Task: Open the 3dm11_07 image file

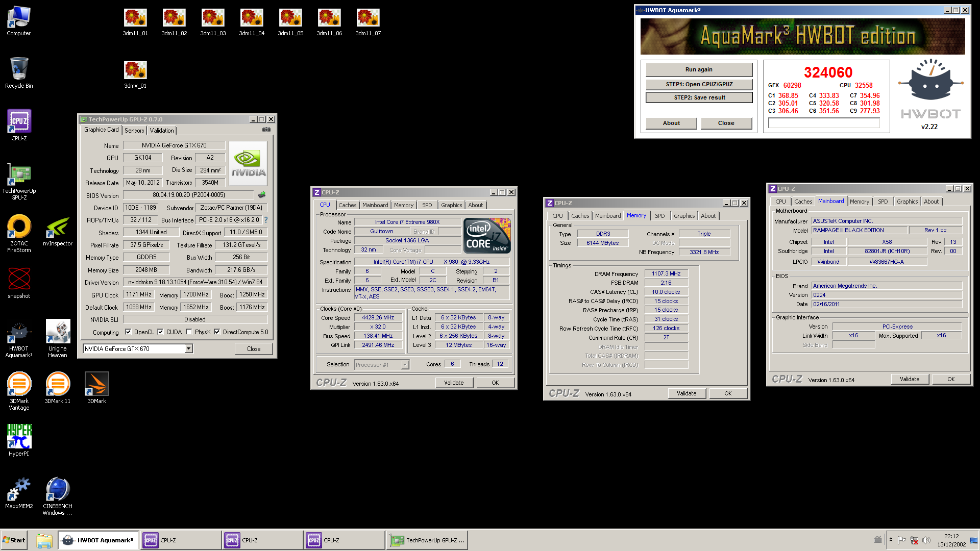Action: pos(368,22)
